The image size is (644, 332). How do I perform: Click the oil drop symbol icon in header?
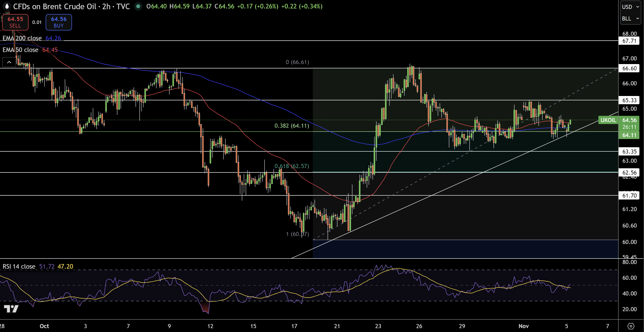point(7,7)
